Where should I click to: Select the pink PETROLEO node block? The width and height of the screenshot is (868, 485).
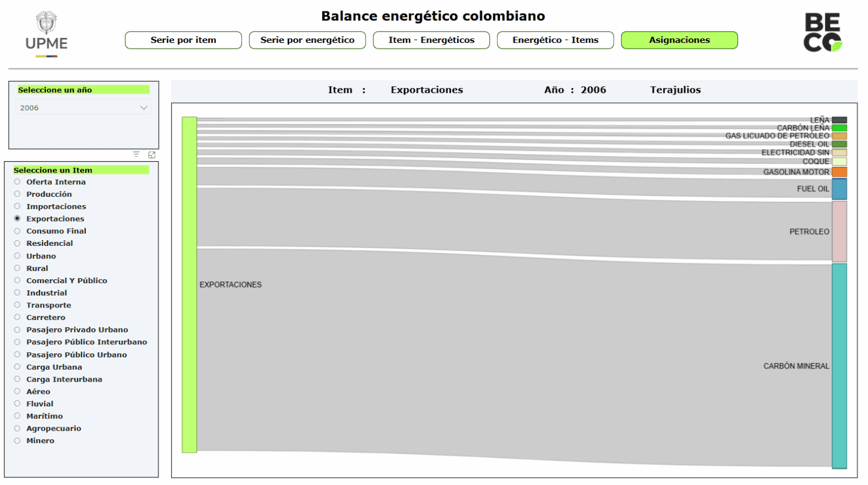[839, 231]
